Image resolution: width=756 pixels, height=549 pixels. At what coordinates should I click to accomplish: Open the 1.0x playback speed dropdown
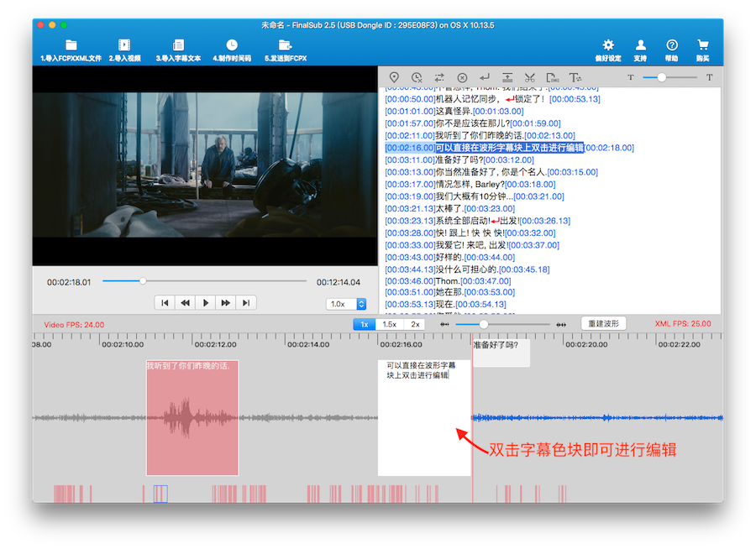click(x=346, y=304)
